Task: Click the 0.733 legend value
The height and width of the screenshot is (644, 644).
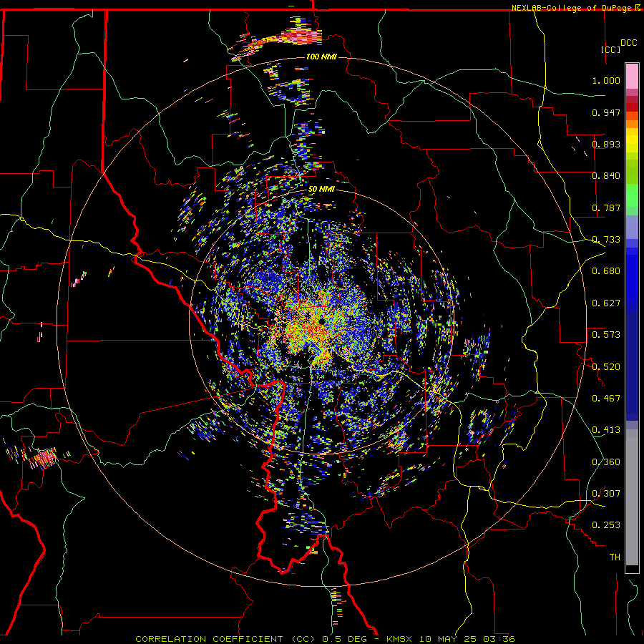Action: 606,240
